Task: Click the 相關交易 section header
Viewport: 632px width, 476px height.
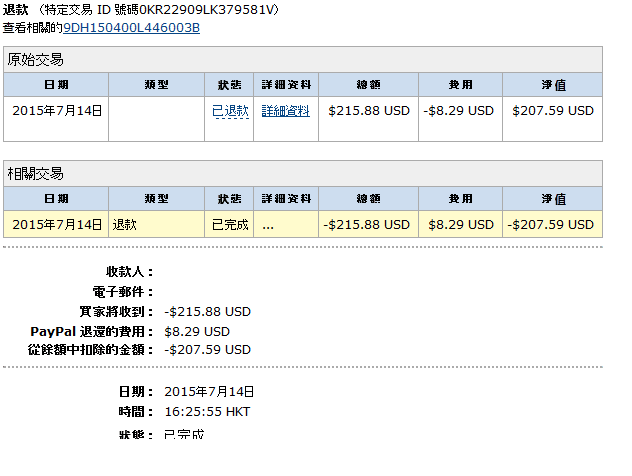Action: click(36, 174)
